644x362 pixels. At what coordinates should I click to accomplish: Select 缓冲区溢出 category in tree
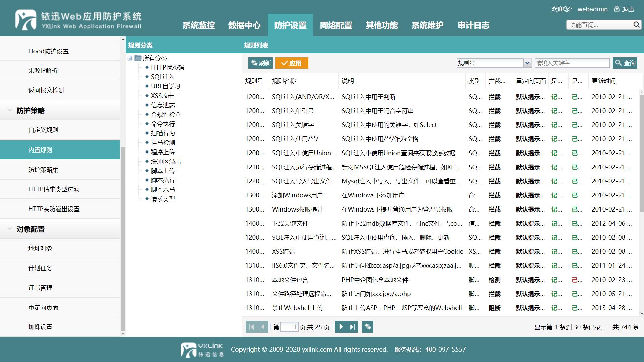tap(166, 161)
